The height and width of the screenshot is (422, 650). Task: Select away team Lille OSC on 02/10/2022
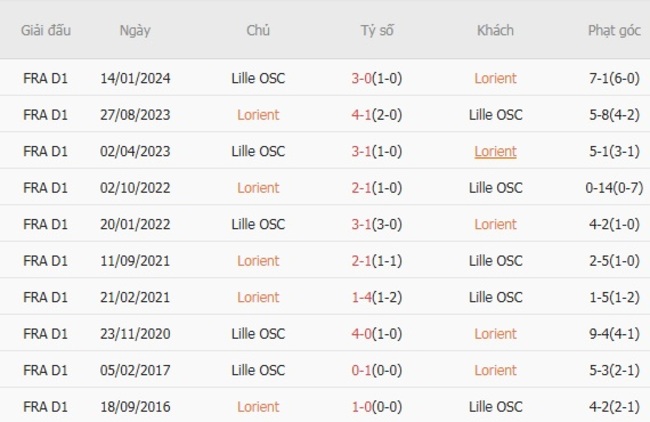(495, 188)
